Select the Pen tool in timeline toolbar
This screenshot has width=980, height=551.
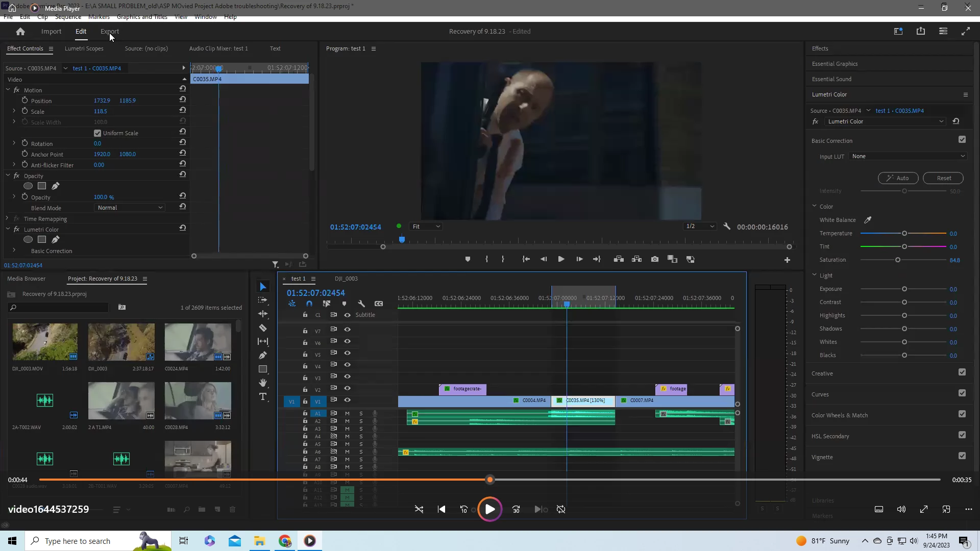(x=263, y=355)
